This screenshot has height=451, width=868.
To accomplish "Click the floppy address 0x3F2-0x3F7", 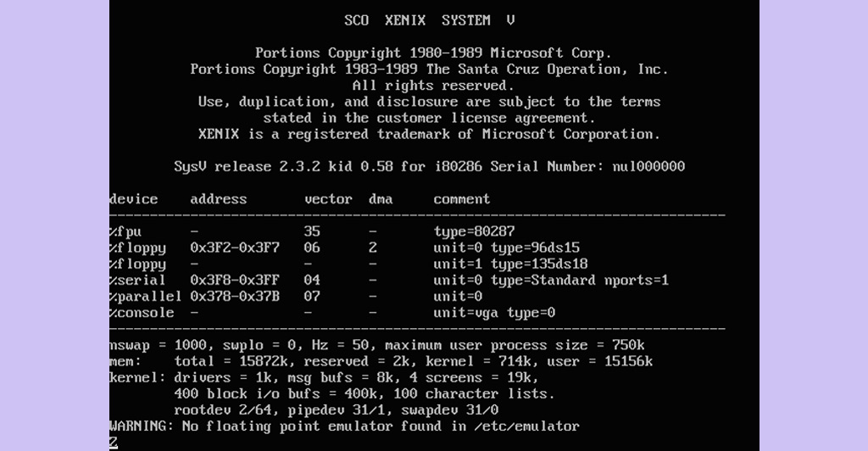I will tap(235, 248).
